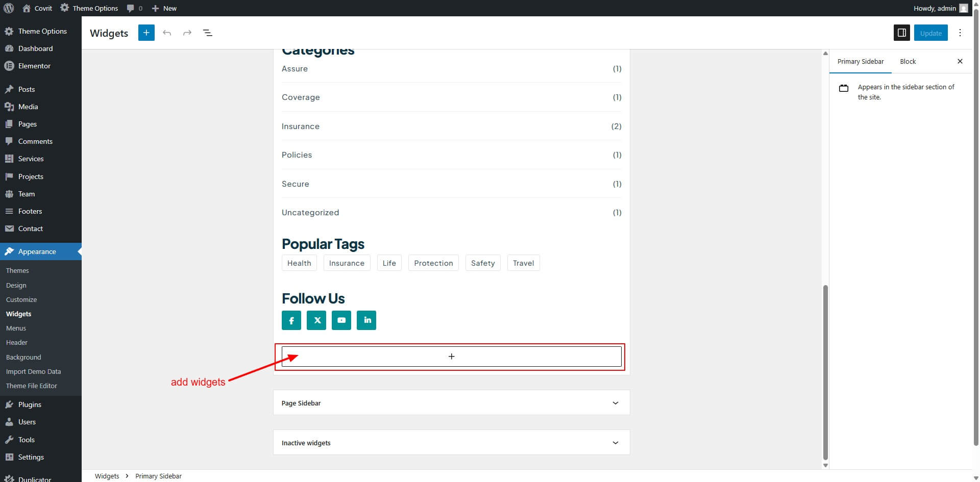Image resolution: width=980 pixels, height=482 pixels.
Task: Click the YouTube icon under Follow Us
Action: tap(341, 320)
